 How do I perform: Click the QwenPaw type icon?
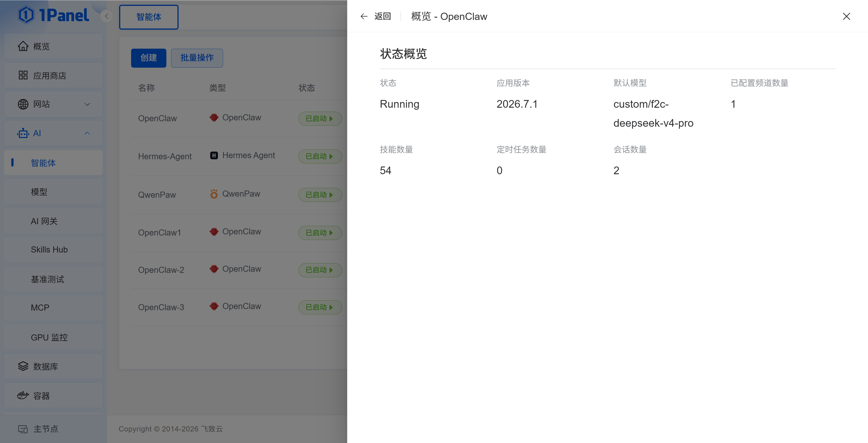point(214,194)
